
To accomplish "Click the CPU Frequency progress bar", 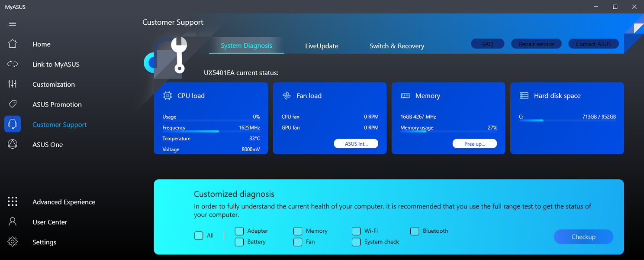I will tap(211, 131).
